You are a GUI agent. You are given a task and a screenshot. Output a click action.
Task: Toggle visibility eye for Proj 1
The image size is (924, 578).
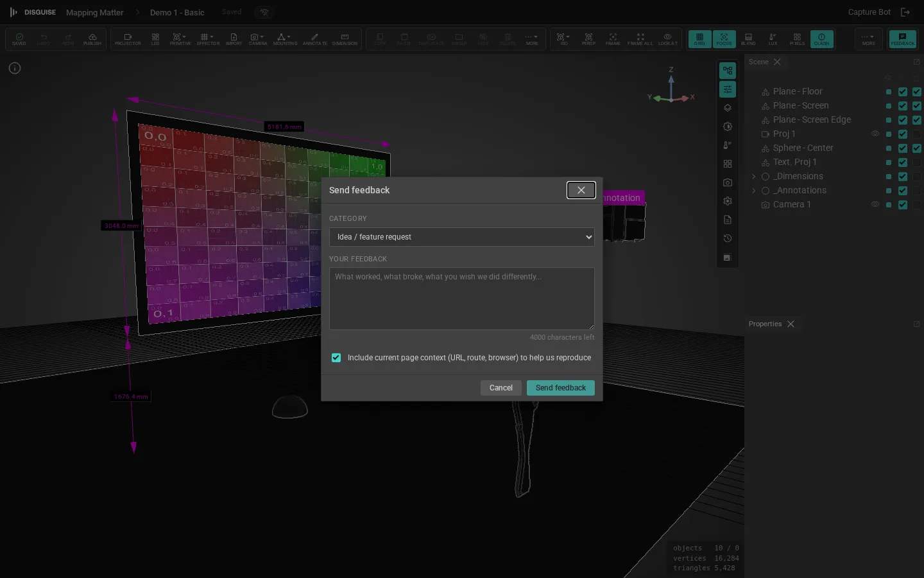pos(875,134)
